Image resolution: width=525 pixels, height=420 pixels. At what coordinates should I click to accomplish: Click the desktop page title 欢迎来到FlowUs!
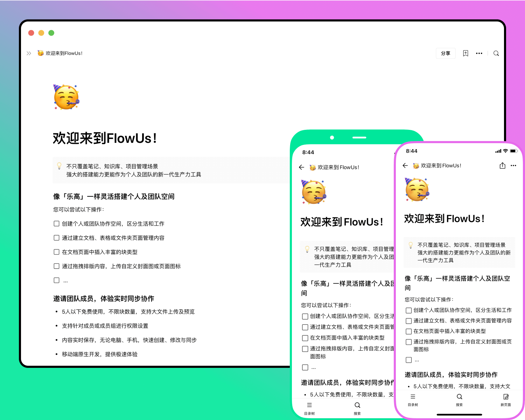[105, 138]
